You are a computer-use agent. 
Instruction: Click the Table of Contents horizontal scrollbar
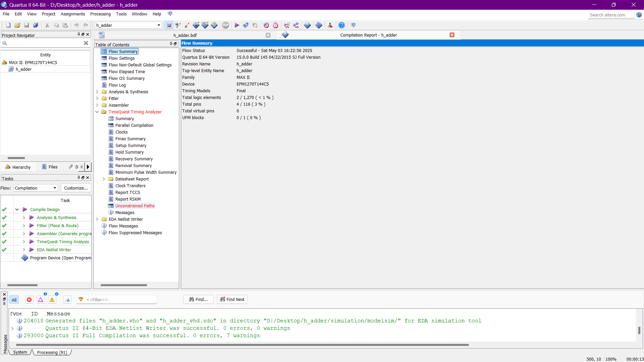click(x=124, y=285)
